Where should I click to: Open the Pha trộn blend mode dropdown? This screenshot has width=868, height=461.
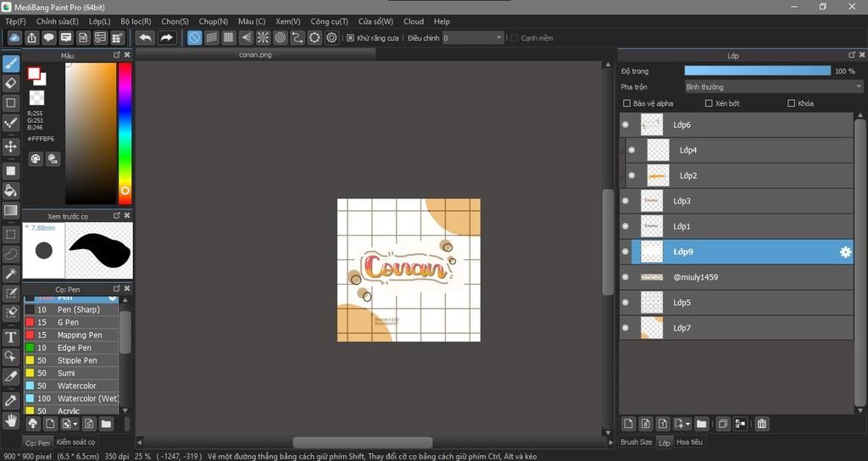pyautogui.click(x=773, y=87)
